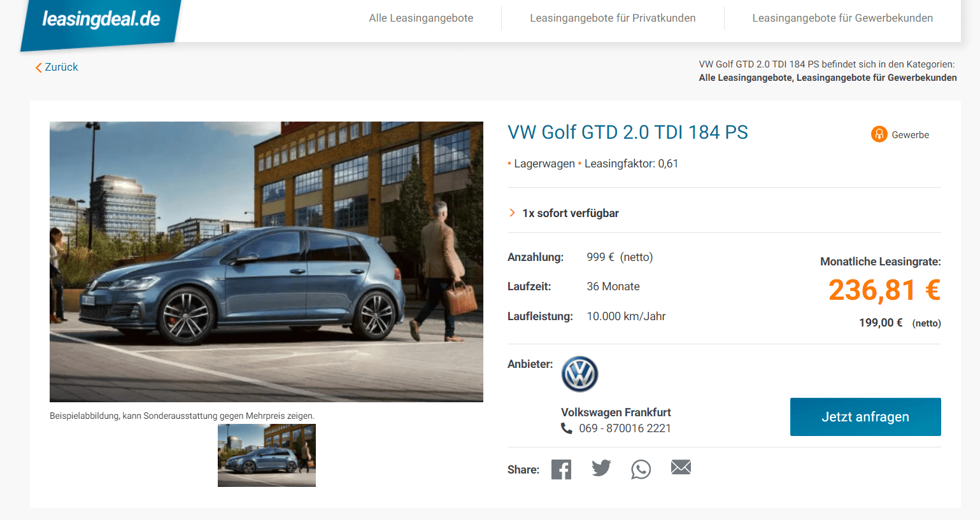Expand '1x sofort verfügbar' chevron
Screen dimensions: 980x520
512,213
